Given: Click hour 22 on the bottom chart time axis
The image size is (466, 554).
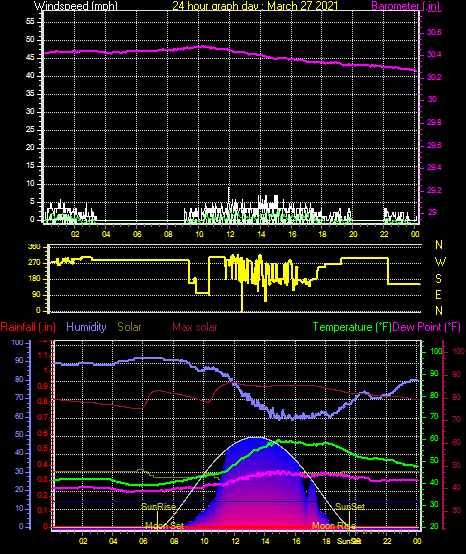Looking at the screenshot, I should [388, 541].
